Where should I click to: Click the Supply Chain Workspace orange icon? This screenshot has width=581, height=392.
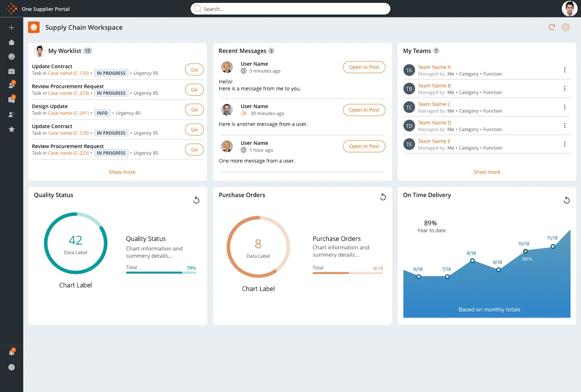click(34, 27)
